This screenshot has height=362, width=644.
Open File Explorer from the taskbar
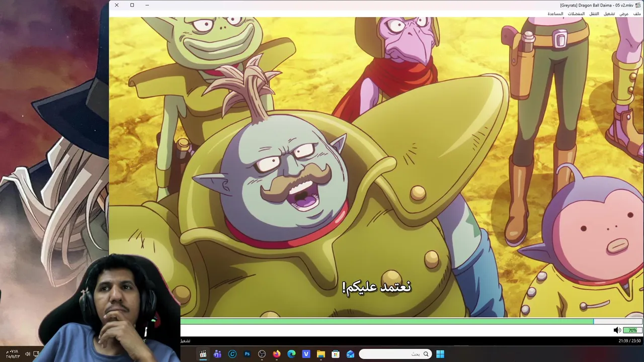[x=321, y=354]
